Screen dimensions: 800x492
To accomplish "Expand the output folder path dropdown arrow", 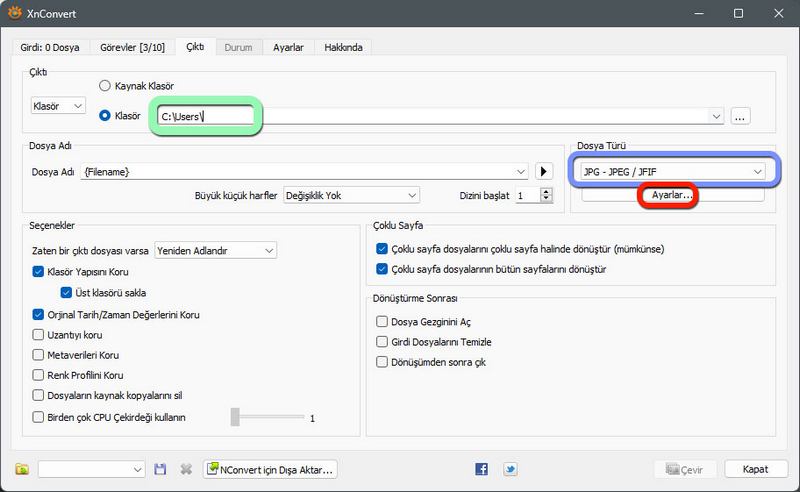I will click(716, 116).
